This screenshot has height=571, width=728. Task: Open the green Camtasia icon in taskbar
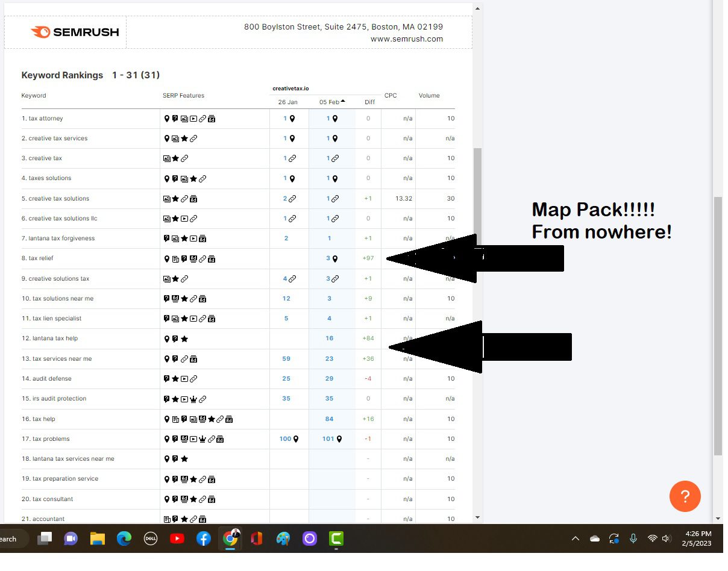pyautogui.click(x=336, y=538)
